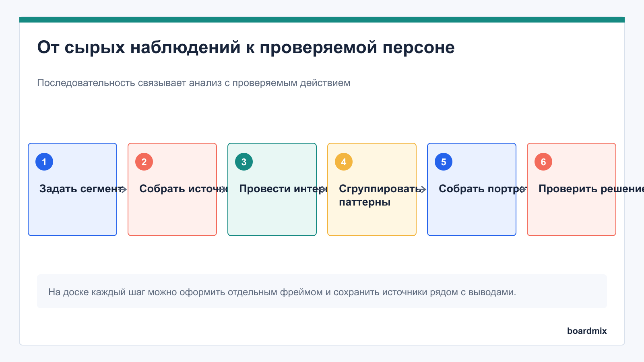The height and width of the screenshot is (362, 644).
Task: Select the 'Собрать портрет' step text
Action: tap(483, 189)
